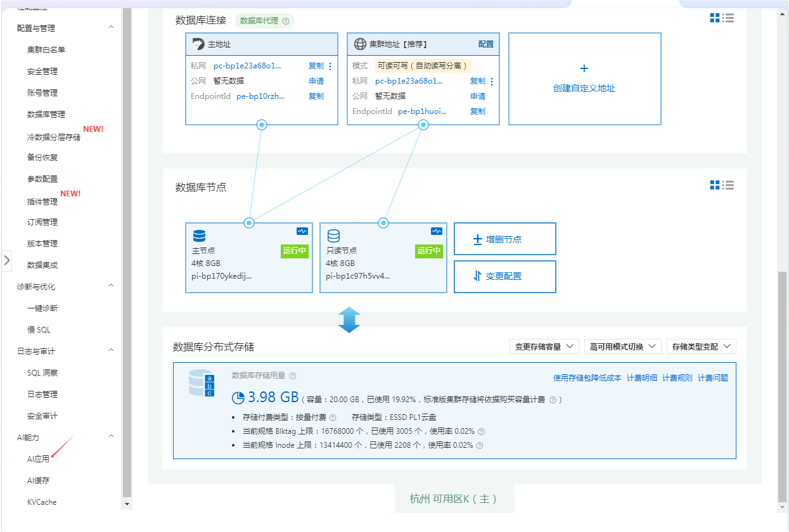Click the 主地址 database icon
Image resolution: width=789 pixels, height=532 pixels.
coord(197,44)
